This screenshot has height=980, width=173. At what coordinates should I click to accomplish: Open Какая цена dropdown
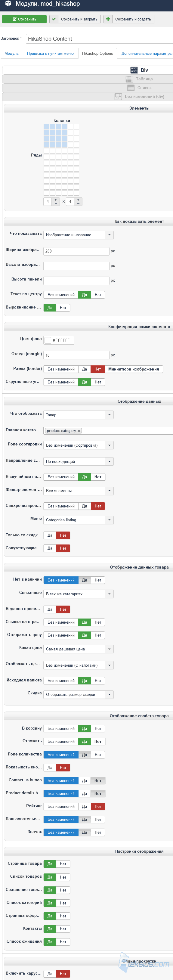click(x=78, y=649)
